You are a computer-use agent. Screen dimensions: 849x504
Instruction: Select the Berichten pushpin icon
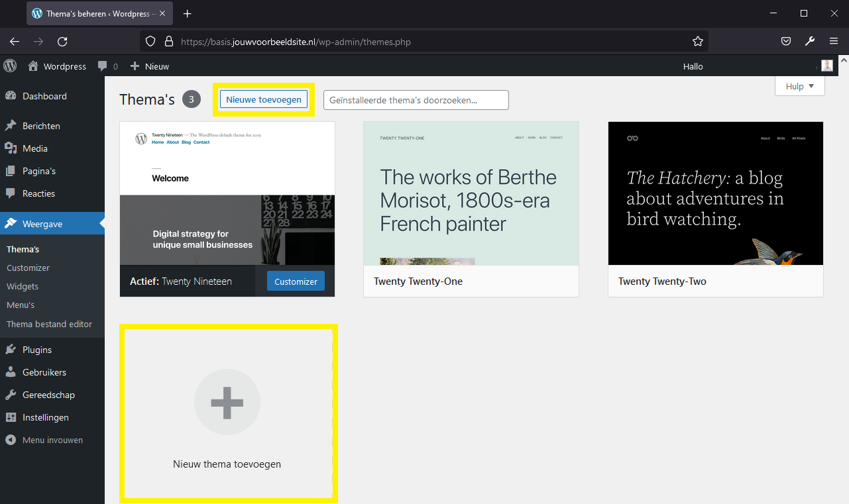click(x=12, y=125)
